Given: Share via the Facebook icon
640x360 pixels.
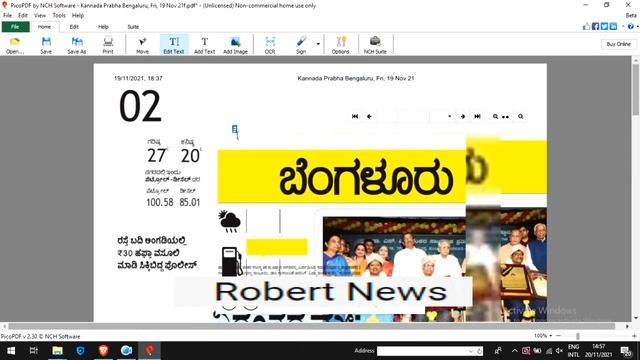Looking at the screenshot, I should [x=596, y=27].
